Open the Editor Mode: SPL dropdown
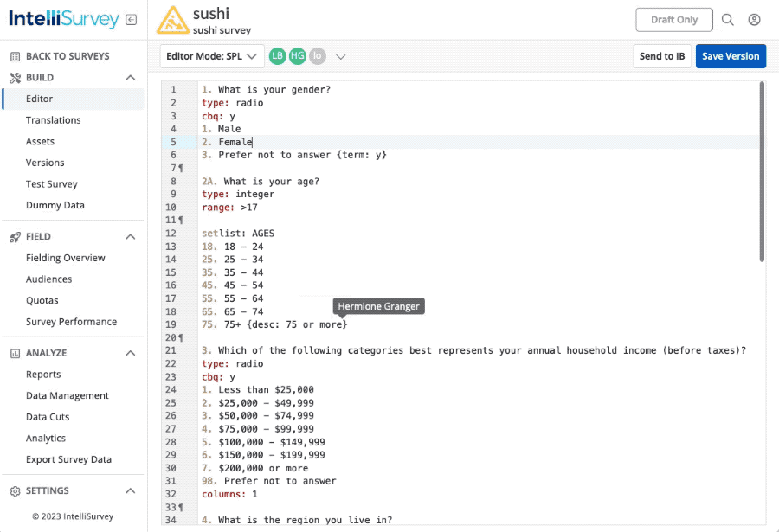Viewport: 779px width, 532px height. click(x=211, y=56)
